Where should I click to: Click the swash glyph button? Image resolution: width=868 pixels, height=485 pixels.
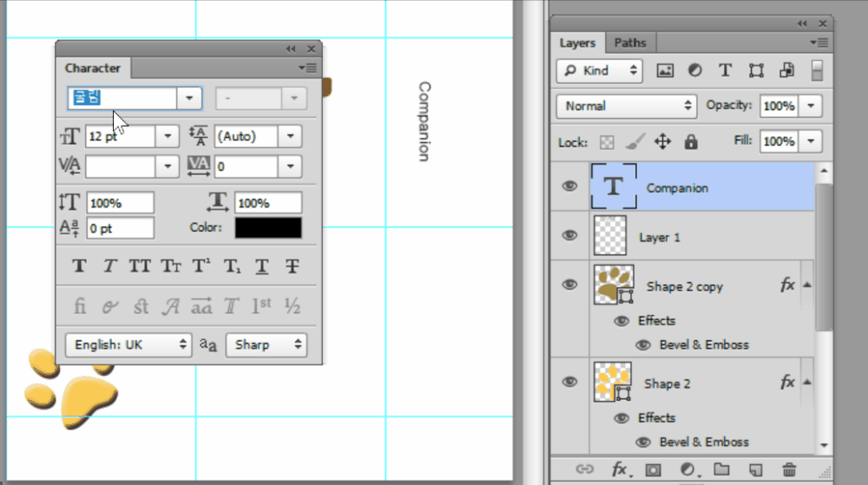(x=170, y=305)
